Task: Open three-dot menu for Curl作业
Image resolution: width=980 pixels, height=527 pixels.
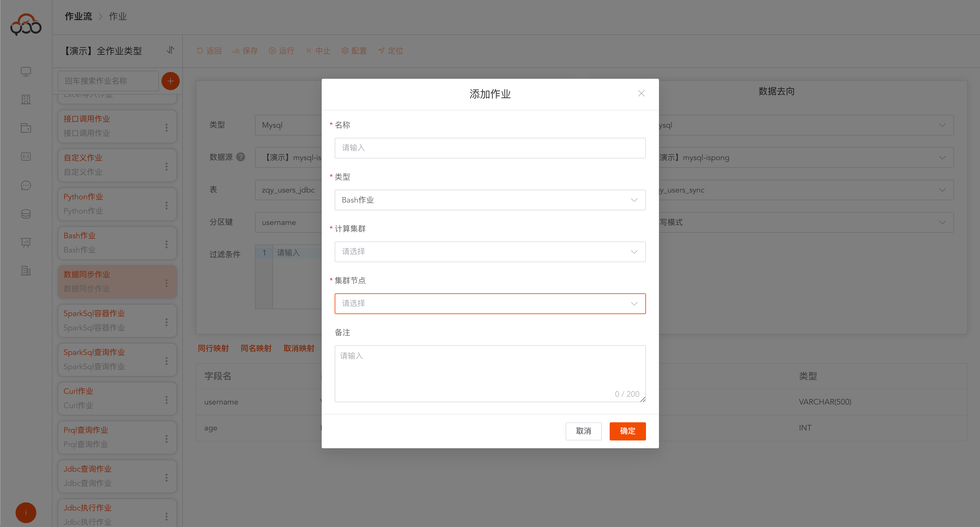Action: click(x=166, y=400)
